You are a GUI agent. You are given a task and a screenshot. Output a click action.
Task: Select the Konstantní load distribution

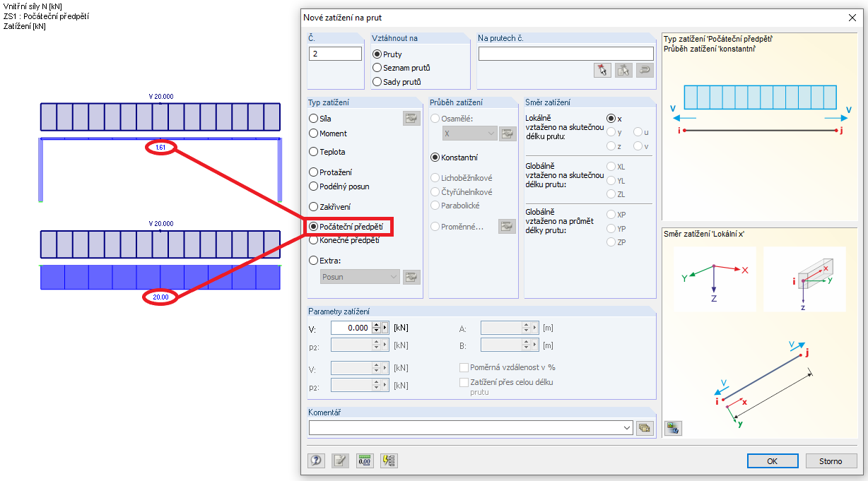pos(435,158)
